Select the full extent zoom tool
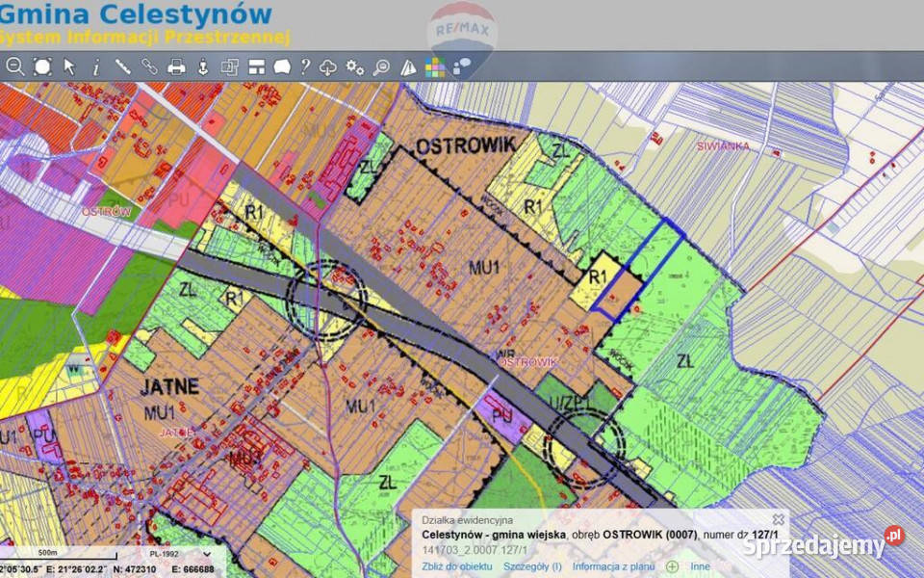 coord(42,66)
